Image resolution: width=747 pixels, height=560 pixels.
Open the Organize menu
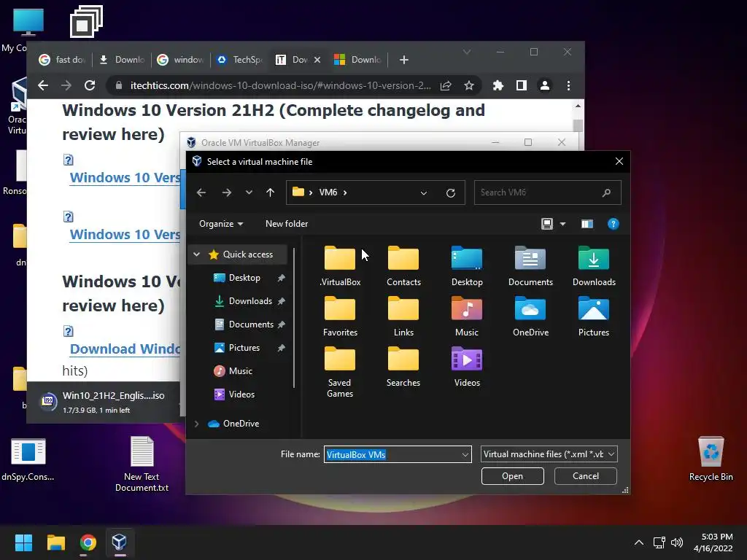(221, 224)
